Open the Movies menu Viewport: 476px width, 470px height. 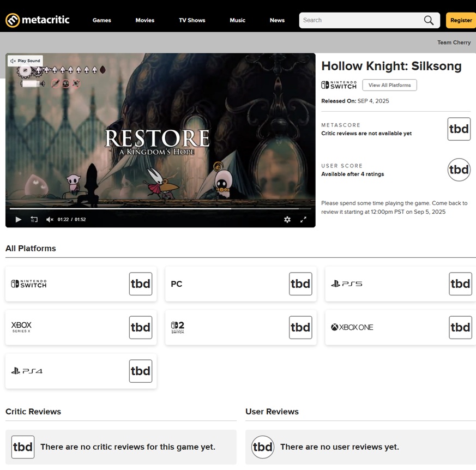point(144,20)
